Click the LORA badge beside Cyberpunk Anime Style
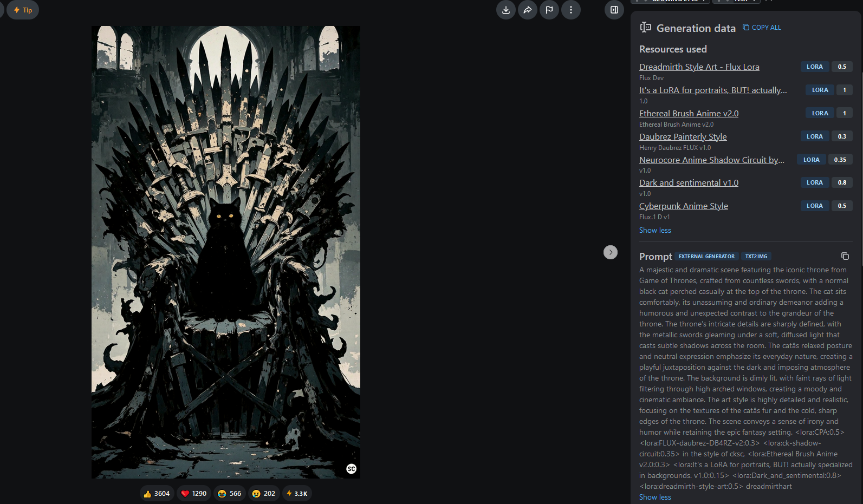The image size is (863, 504). (x=814, y=206)
